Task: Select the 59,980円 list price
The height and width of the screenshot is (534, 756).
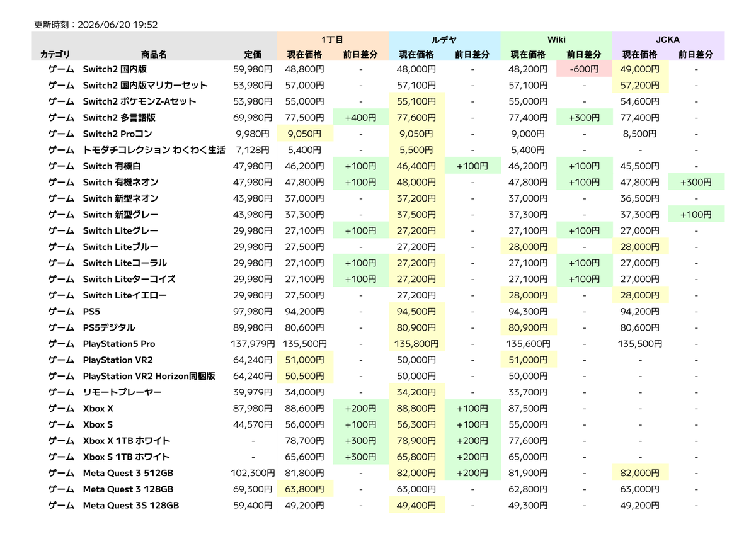Action: [253, 69]
